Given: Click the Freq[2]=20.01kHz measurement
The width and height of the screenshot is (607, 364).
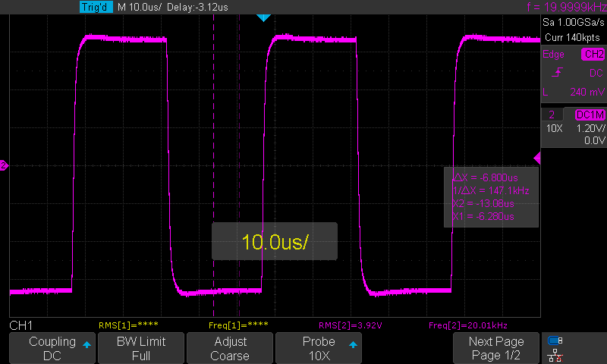Looking at the screenshot, I should pyautogui.click(x=468, y=325).
